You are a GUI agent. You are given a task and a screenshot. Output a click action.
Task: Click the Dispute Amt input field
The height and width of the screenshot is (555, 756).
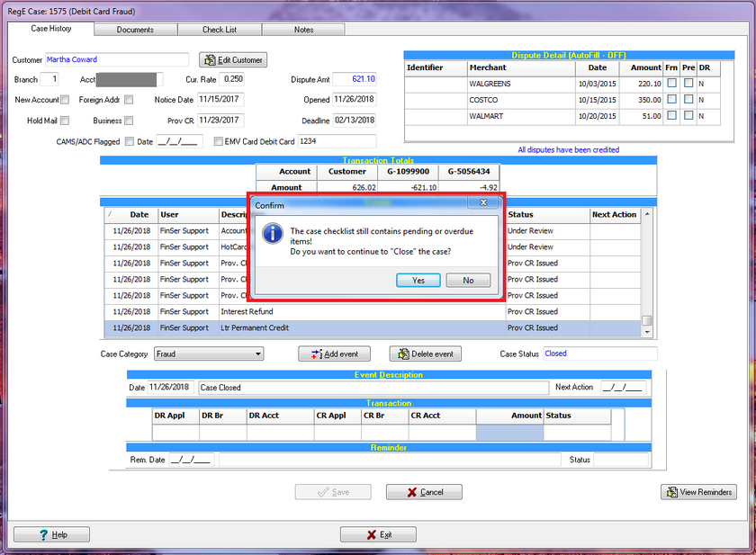tap(355, 79)
